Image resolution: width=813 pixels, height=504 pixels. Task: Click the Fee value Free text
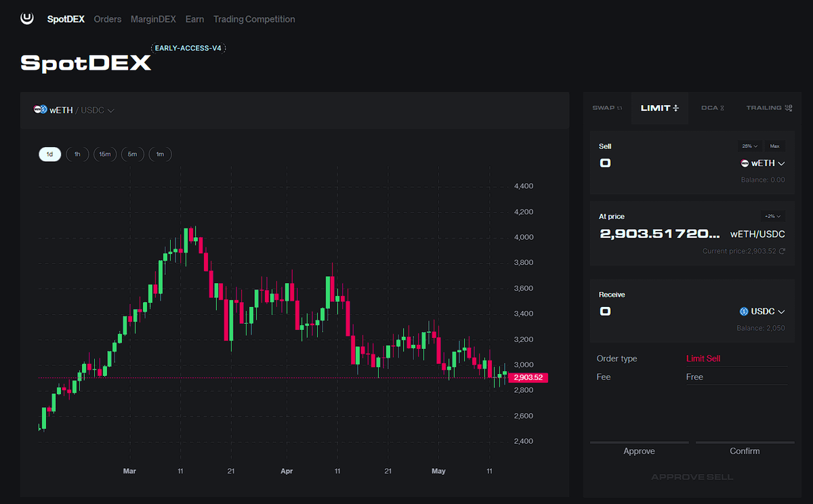[694, 377]
